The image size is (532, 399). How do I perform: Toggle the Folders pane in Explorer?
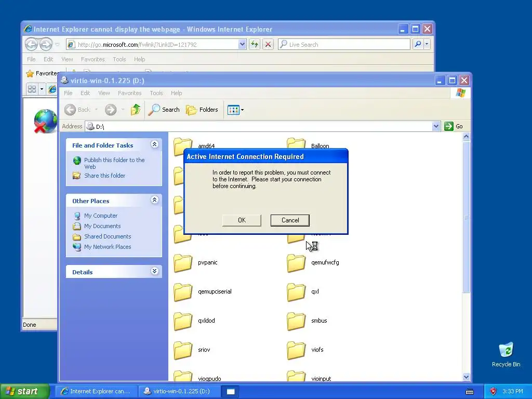coord(202,110)
